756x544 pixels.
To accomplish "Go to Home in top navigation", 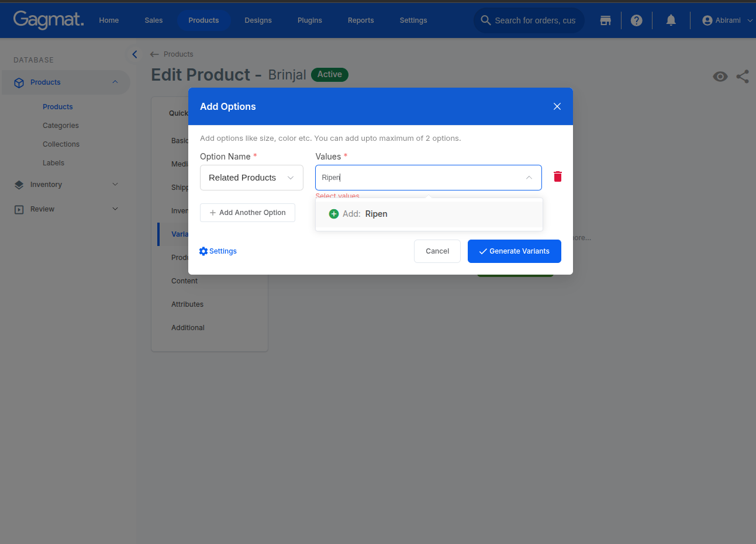I will 109,20.
